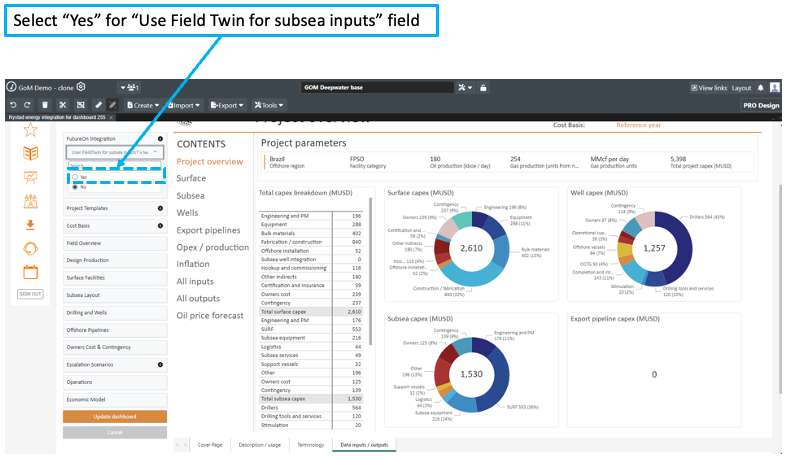Open the Tools dropdown menu
Screen dimensions: 787x457
(269, 105)
